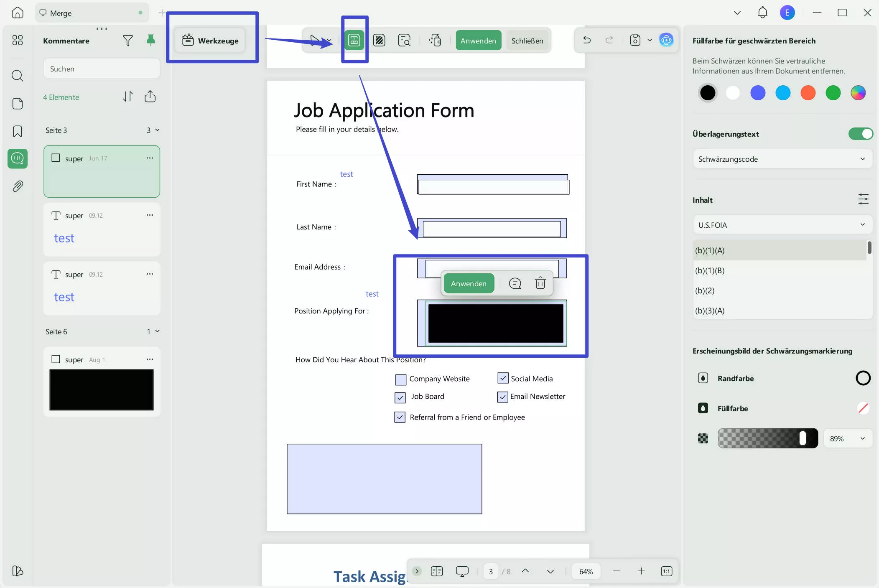This screenshot has width=879, height=588.
Task: Pin the Kommentare panel
Action: [150, 40]
